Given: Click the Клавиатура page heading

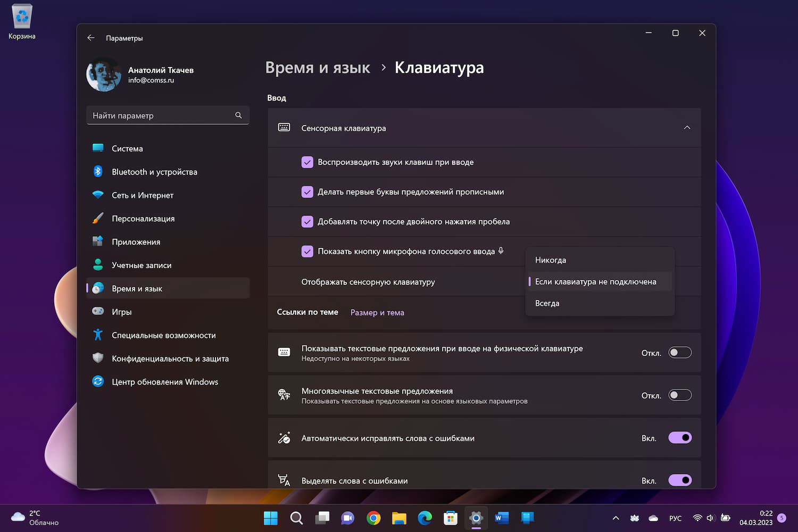Looking at the screenshot, I should click(x=439, y=68).
